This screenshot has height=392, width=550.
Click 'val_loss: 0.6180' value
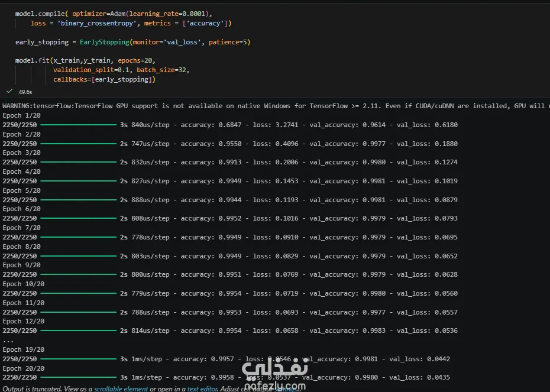click(427, 125)
